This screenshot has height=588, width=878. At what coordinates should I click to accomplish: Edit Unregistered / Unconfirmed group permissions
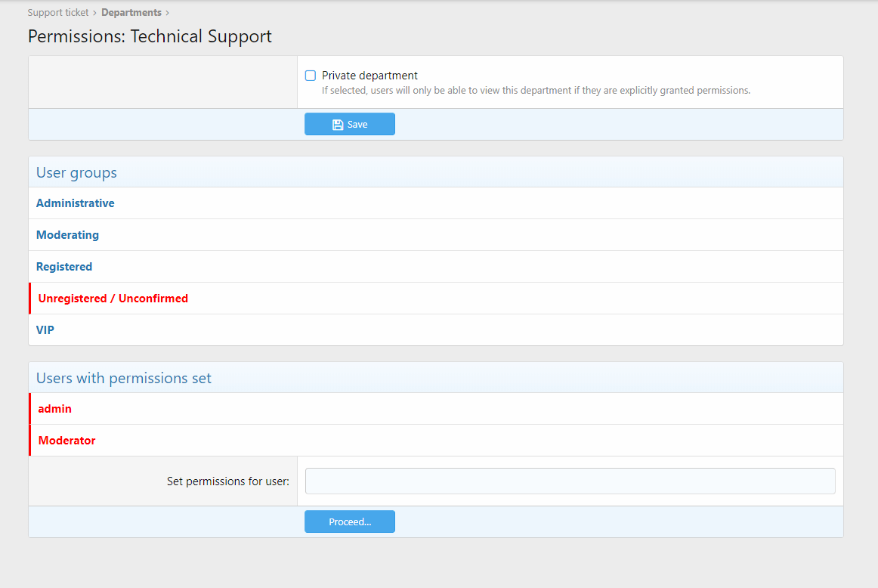(113, 299)
